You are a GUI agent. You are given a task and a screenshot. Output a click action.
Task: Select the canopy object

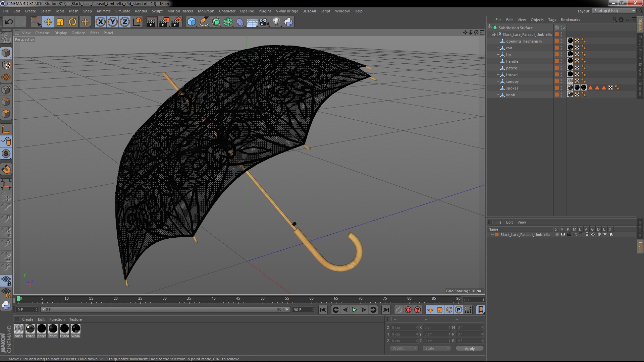click(512, 81)
